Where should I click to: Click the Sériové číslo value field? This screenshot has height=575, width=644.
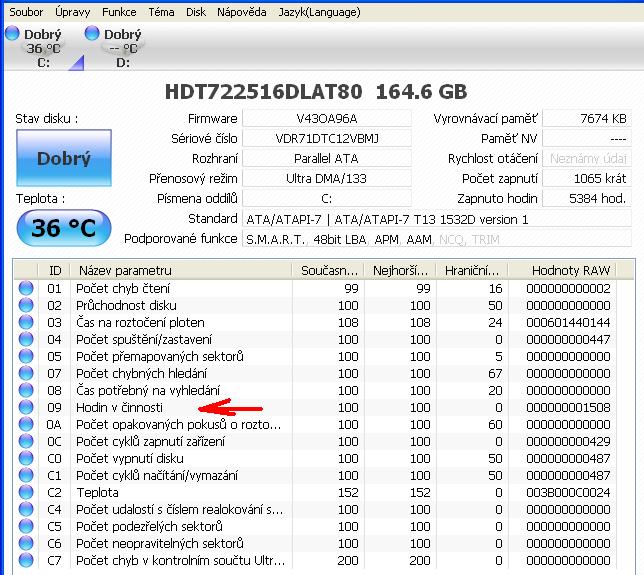[326, 139]
